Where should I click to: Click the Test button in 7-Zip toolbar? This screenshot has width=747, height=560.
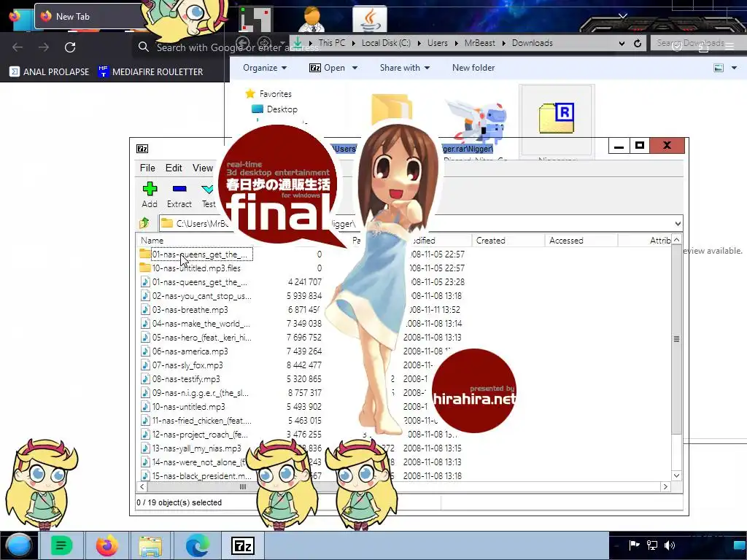[x=208, y=195]
